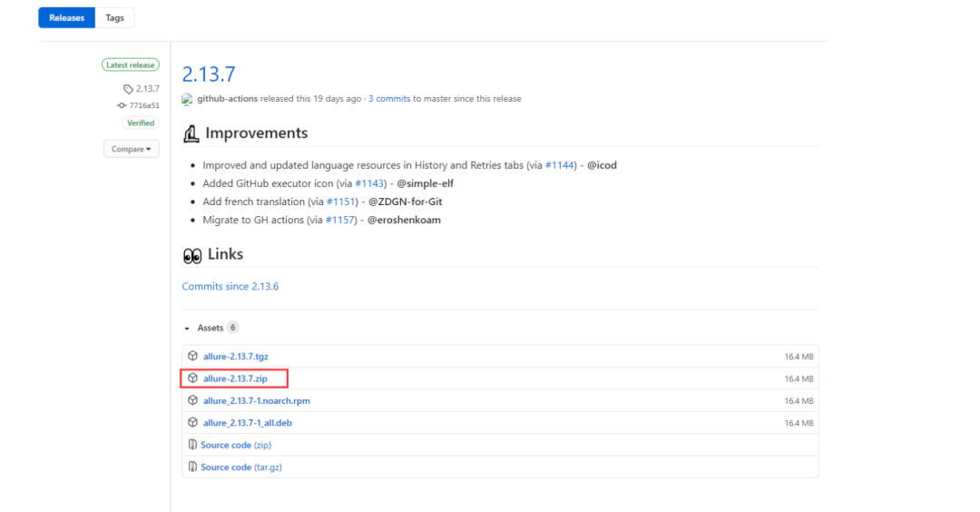Screen dimensions: 980x512
Task: Download allure_2.13.7-1_all.deb
Action: click(248, 423)
